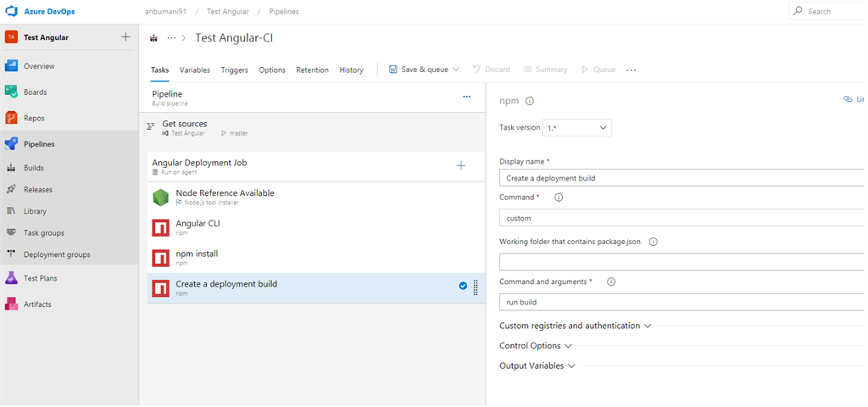Click the Command and arguments field
Screen dimensions: 868x407
pyautogui.click(x=682, y=303)
